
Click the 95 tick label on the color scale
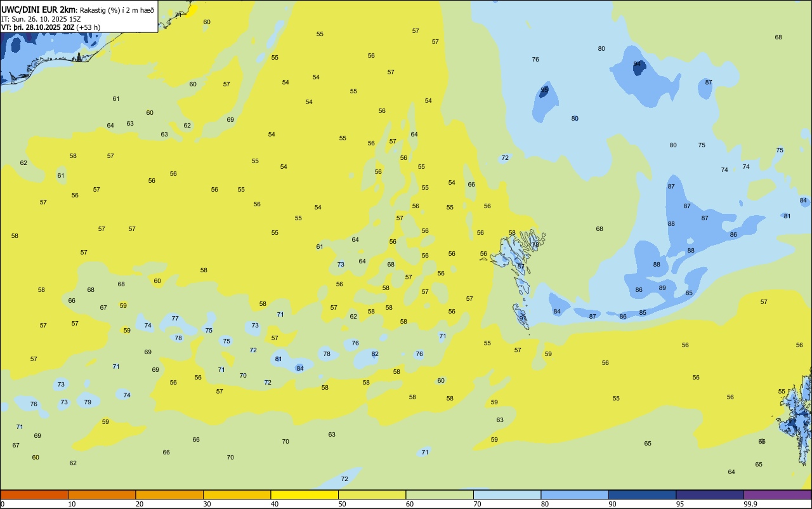(680, 504)
